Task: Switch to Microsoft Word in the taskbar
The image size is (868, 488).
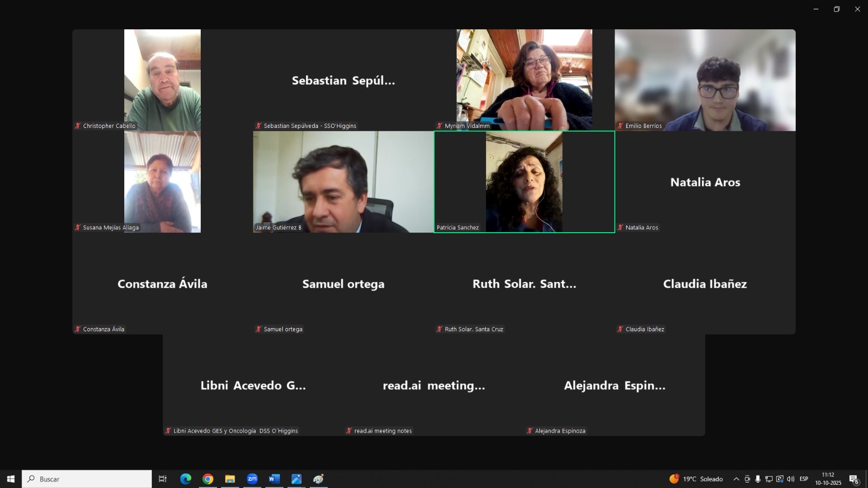Action: click(x=274, y=479)
